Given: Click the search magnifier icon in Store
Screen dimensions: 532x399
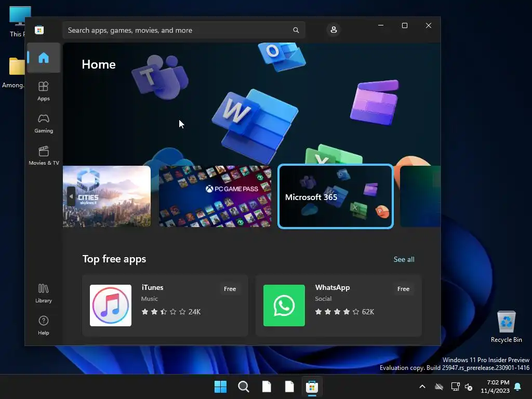Looking at the screenshot, I should click(x=296, y=30).
